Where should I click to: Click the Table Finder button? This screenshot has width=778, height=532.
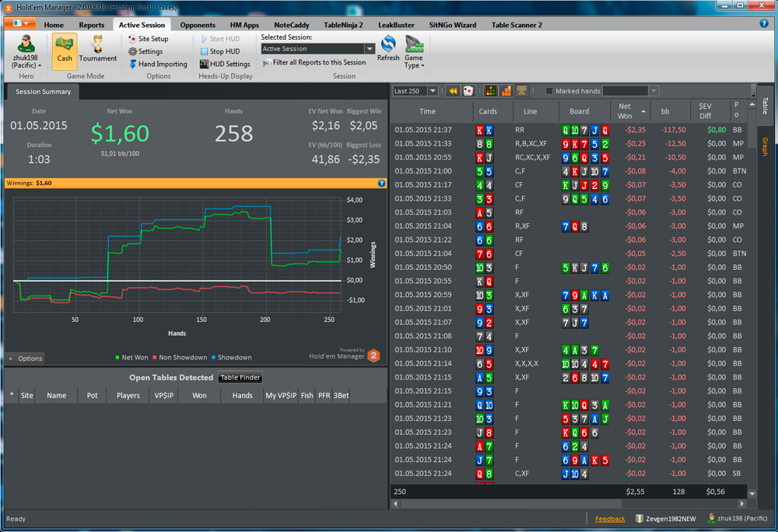[240, 377]
